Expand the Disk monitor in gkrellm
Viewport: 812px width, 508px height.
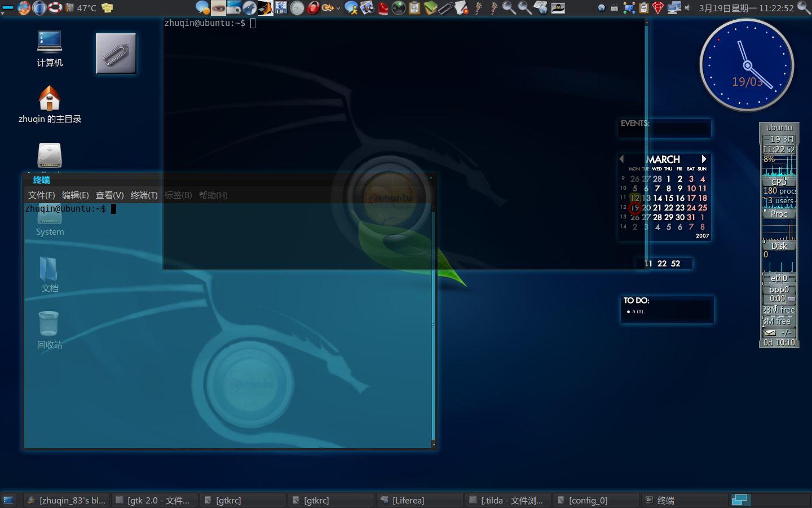[779, 246]
